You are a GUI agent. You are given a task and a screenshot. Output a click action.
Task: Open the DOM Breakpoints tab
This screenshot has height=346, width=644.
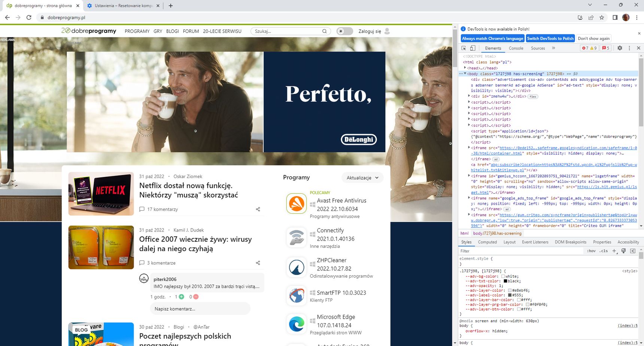click(x=571, y=242)
